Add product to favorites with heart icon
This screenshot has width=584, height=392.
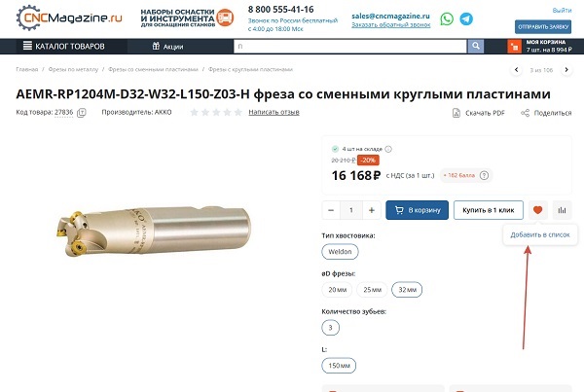point(537,210)
